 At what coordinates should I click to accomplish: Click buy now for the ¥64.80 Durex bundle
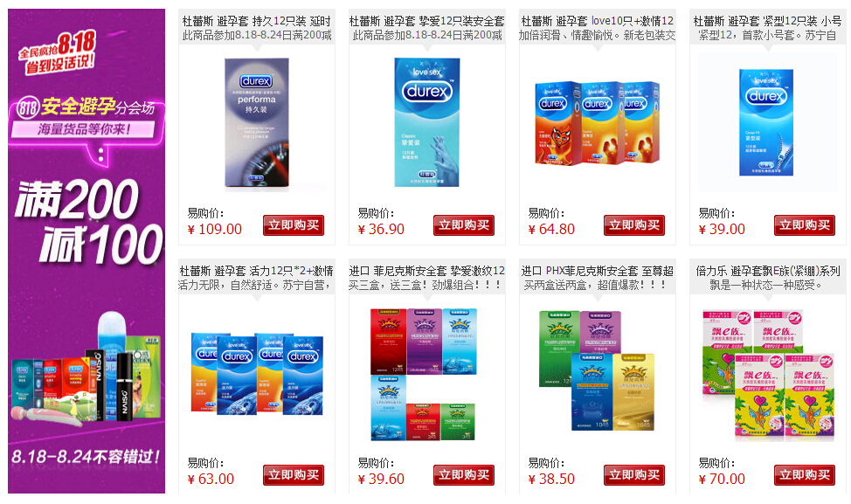[634, 225]
